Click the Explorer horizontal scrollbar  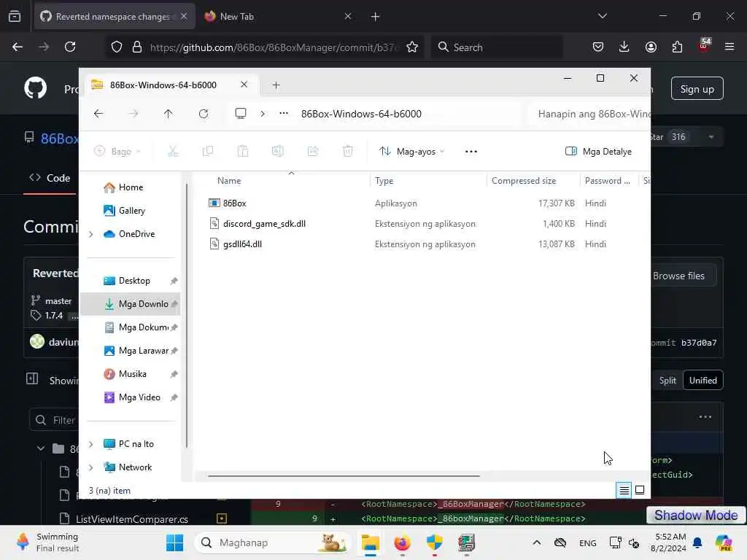tap(344, 475)
